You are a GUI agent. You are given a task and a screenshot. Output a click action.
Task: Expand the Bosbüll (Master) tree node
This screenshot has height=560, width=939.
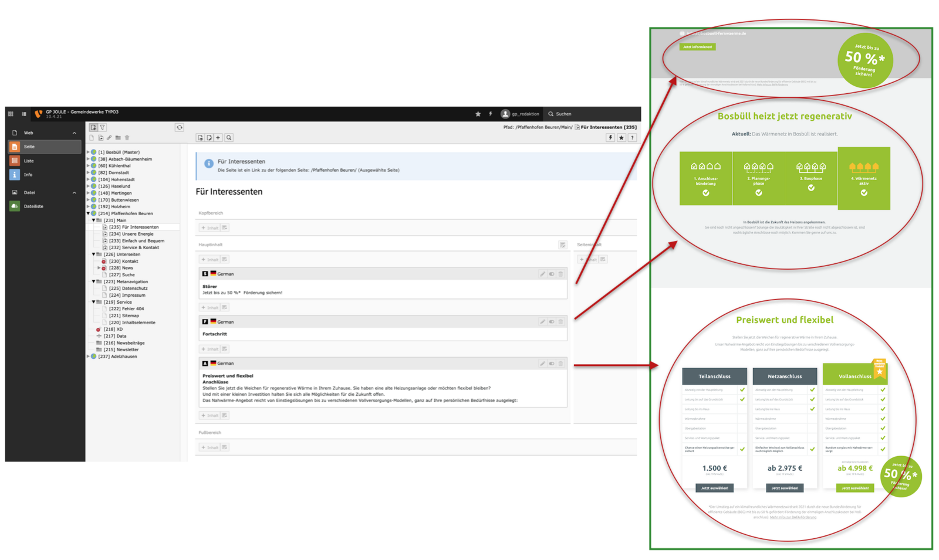(x=89, y=152)
